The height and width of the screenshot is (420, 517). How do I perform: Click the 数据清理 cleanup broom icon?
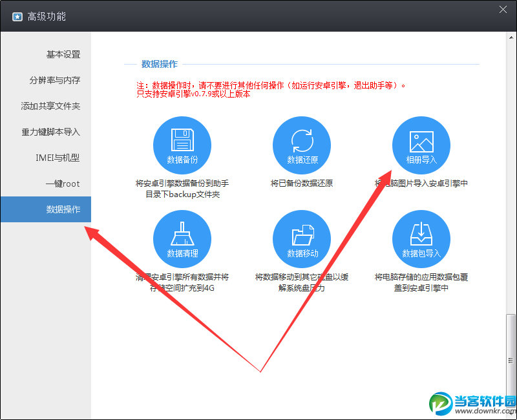click(182, 239)
